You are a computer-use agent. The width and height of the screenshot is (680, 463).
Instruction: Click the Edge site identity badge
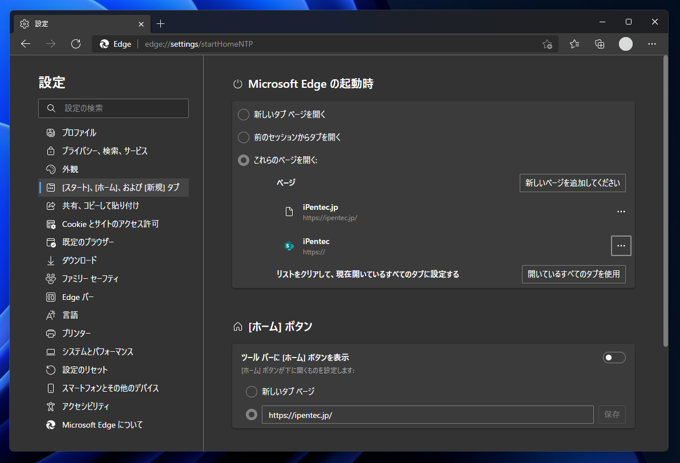pos(115,44)
